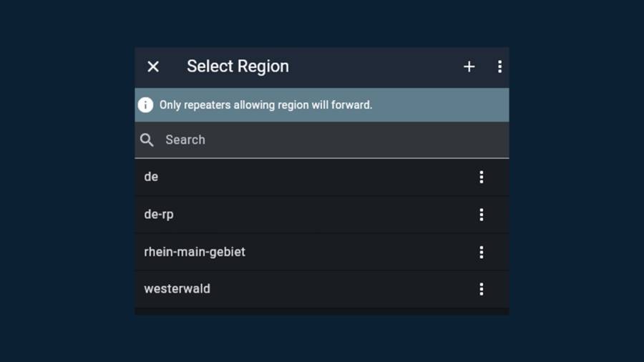Open three-dot menu for westerwald
644x362 pixels.
482,289
